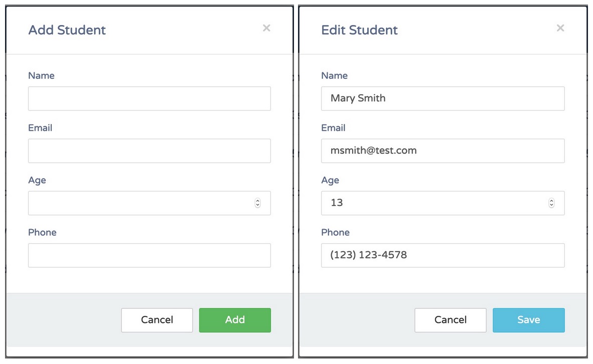
Task: Close the Edit Student dialog
Action: 560,28
